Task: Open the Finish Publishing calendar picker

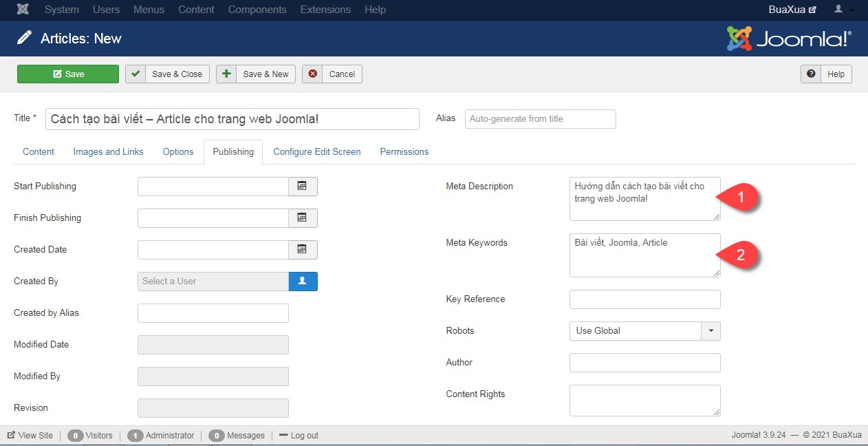Action: (x=303, y=218)
